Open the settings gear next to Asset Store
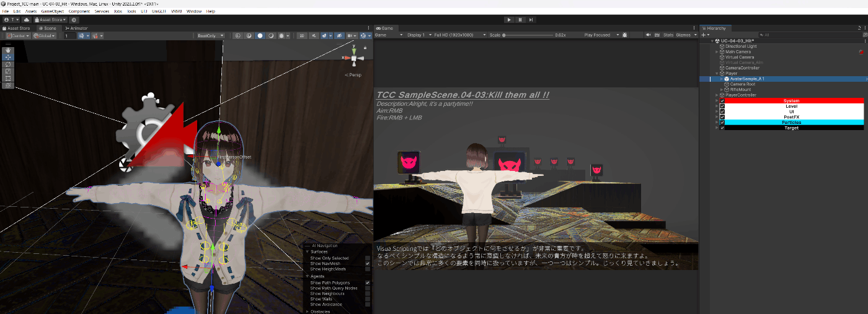Screen dimensions: 868x314 coord(74,20)
